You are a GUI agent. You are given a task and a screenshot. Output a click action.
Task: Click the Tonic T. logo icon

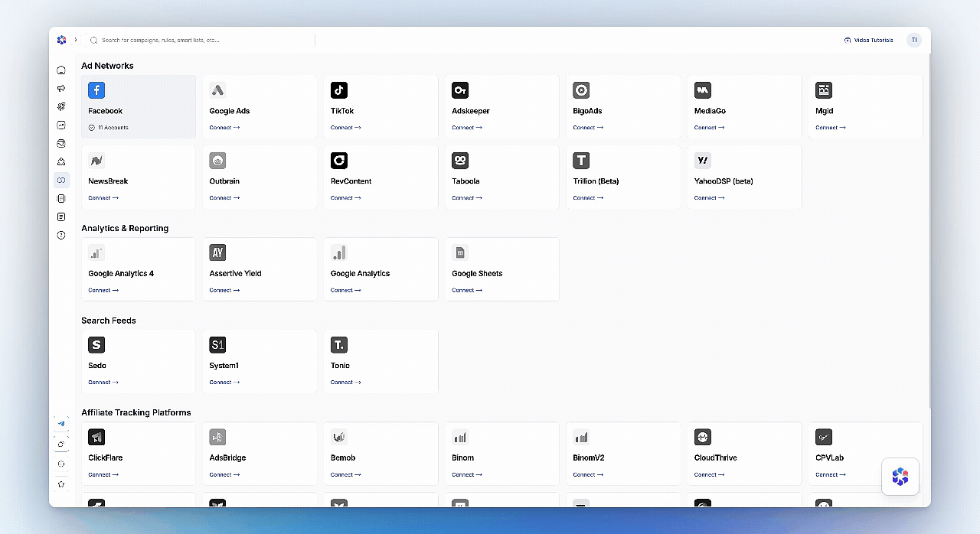(x=339, y=345)
